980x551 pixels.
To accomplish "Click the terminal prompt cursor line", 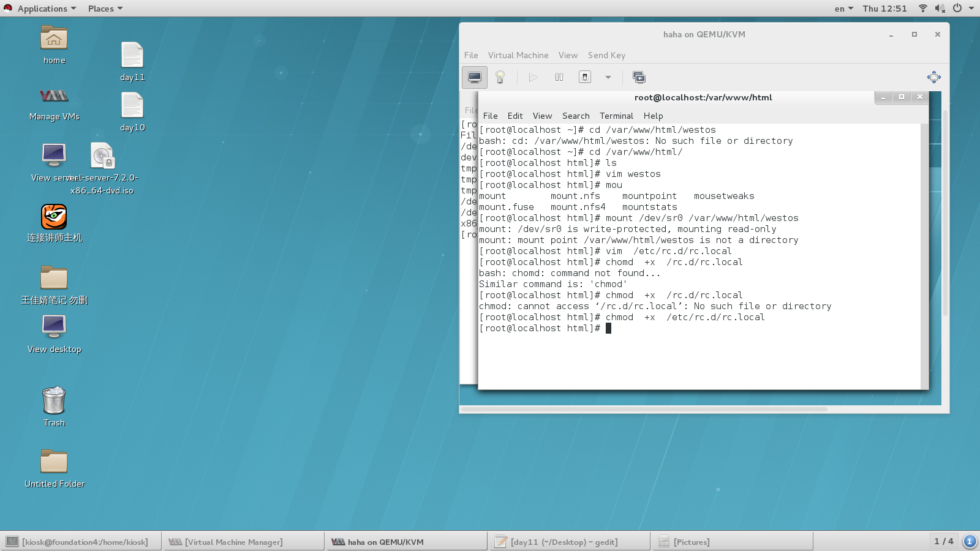I will point(545,328).
